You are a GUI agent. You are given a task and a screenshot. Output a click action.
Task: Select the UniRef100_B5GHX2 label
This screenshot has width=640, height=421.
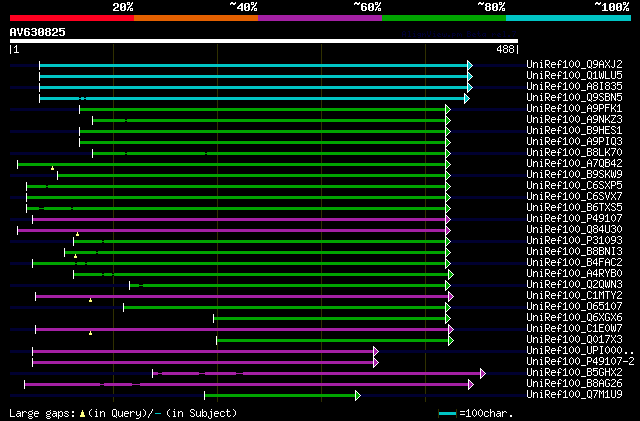click(574, 373)
